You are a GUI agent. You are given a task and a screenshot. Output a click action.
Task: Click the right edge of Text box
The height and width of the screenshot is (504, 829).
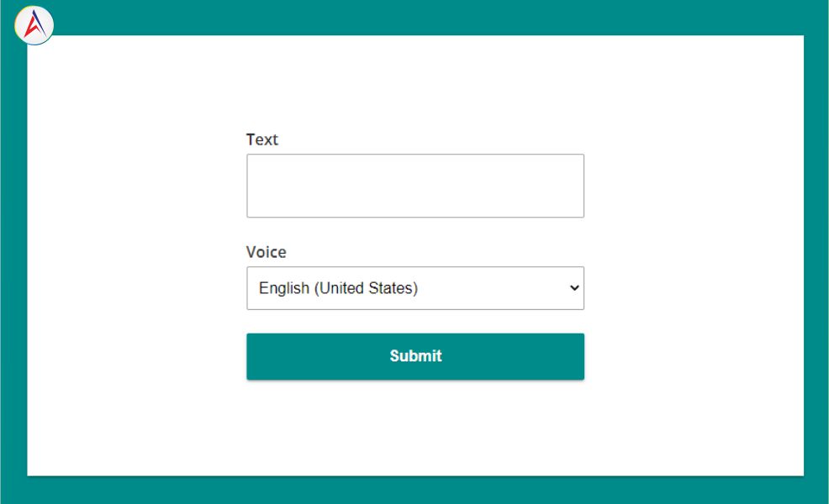tap(579, 186)
